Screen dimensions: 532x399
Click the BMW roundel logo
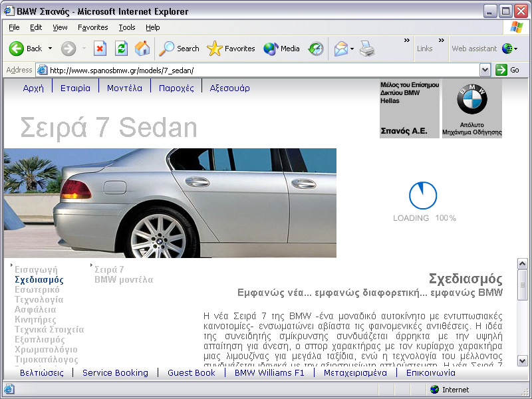coord(472,99)
